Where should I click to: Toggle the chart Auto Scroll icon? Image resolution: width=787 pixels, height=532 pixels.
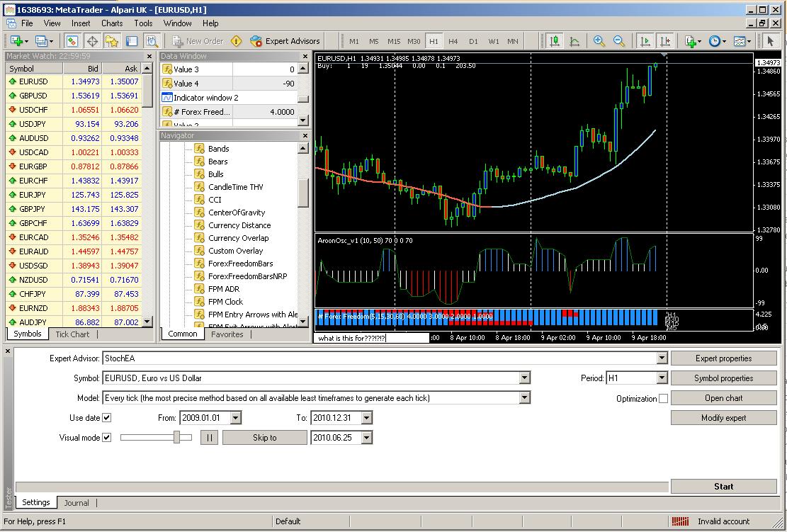[645, 41]
